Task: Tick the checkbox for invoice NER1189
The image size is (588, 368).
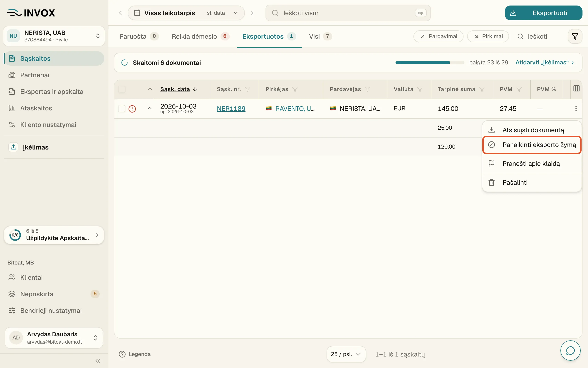Action: [x=122, y=109]
